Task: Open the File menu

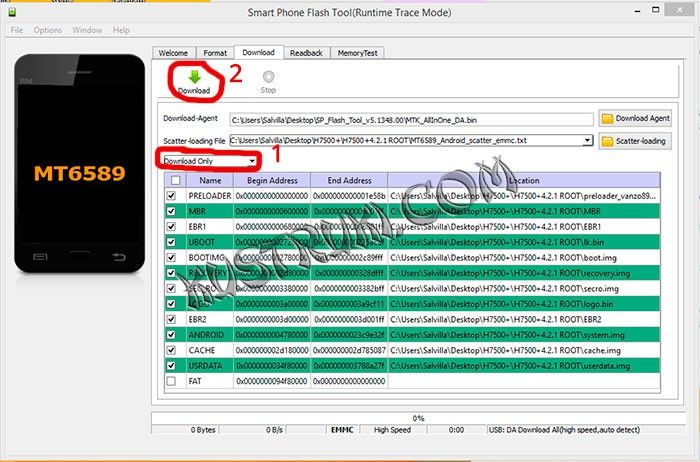Action: [17, 30]
